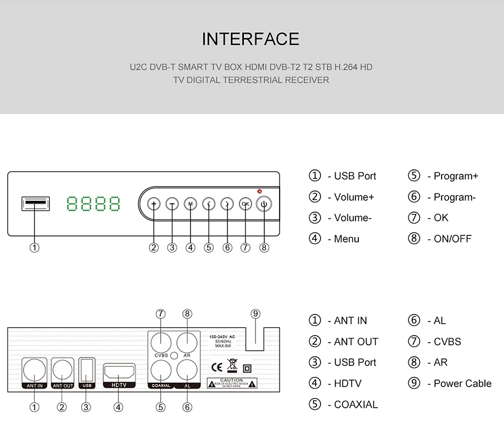The image size is (504, 438).
Task: Click the Volume- legend text
Action: (x=353, y=218)
